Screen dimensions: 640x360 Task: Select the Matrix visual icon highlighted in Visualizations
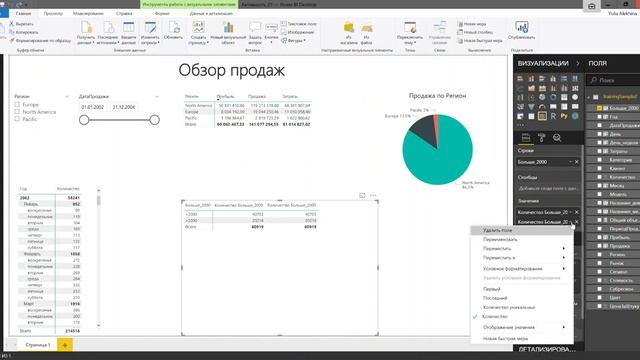point(542,116)
